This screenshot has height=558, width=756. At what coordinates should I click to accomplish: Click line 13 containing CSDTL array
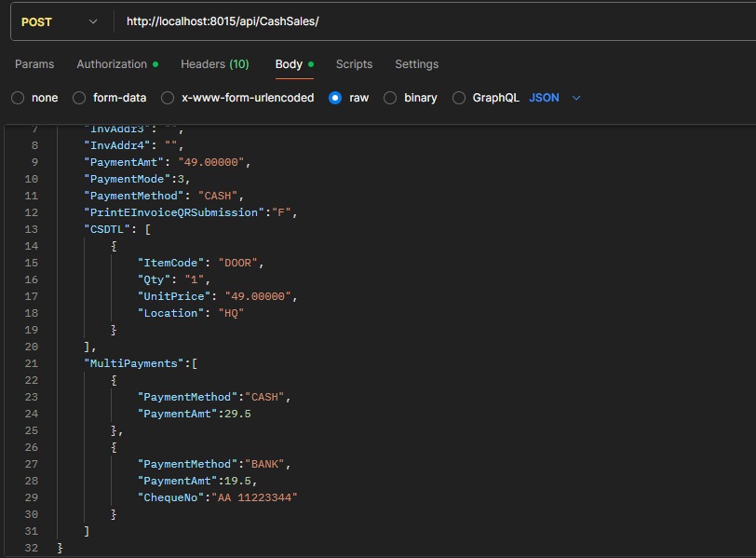[116, 229]
